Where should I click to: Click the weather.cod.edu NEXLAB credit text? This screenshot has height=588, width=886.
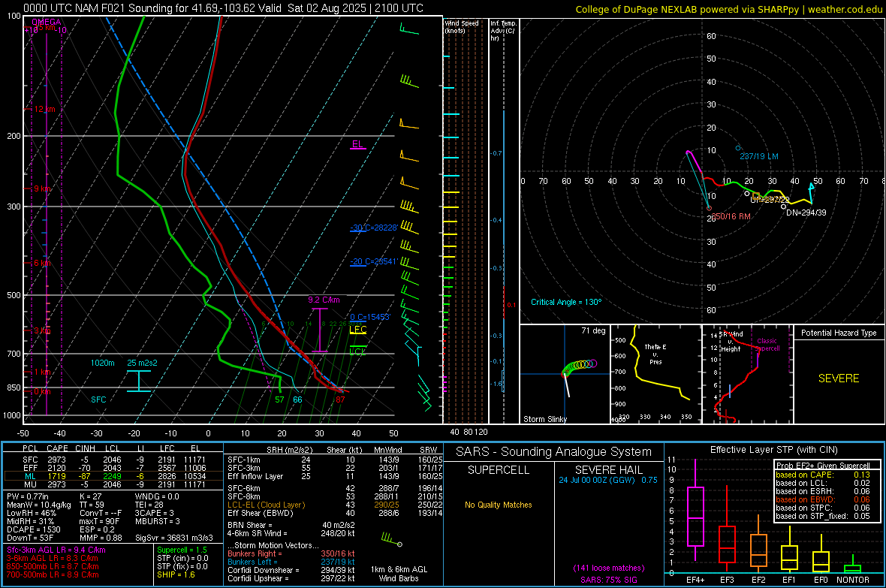tap(728, 9)
